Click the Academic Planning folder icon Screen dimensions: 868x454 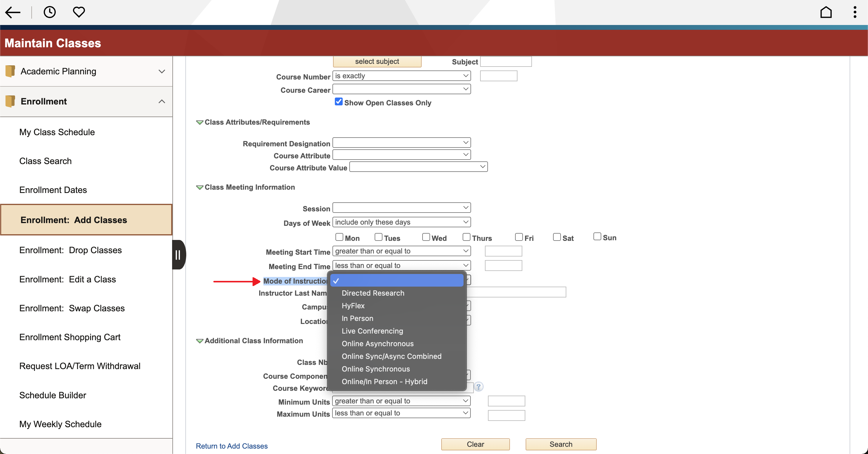(x=10, y=71)
